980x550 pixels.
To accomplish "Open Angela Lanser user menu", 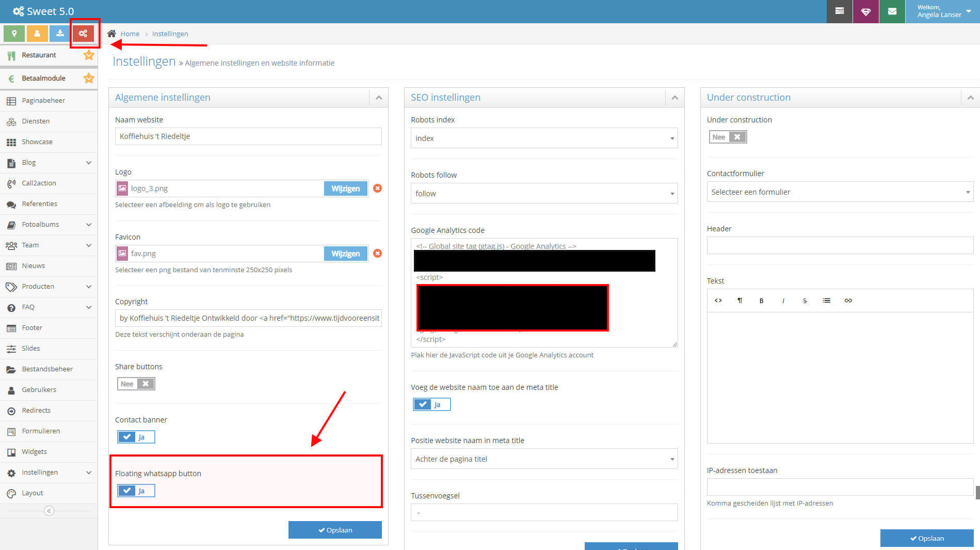I will pos(943,11).
